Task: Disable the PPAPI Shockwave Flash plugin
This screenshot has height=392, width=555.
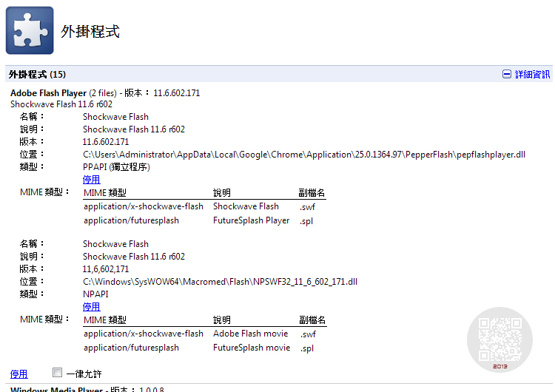Action: point(91,180)
